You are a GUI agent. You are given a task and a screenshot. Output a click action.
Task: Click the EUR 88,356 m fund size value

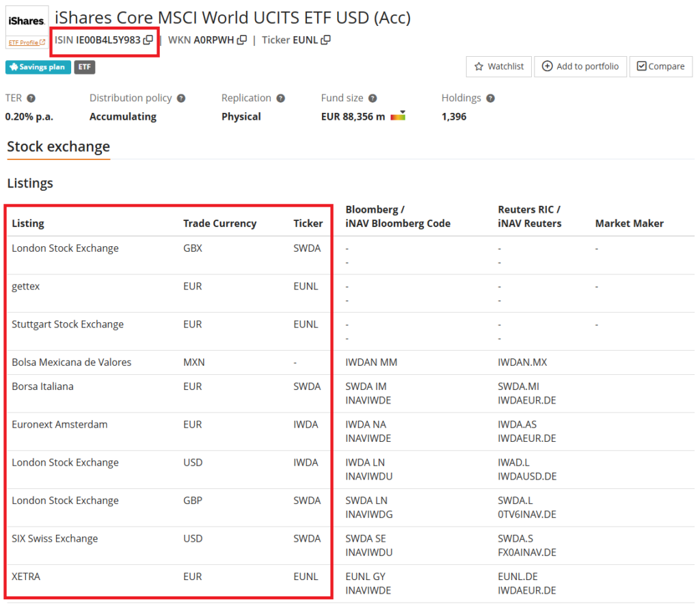(353, 116)
